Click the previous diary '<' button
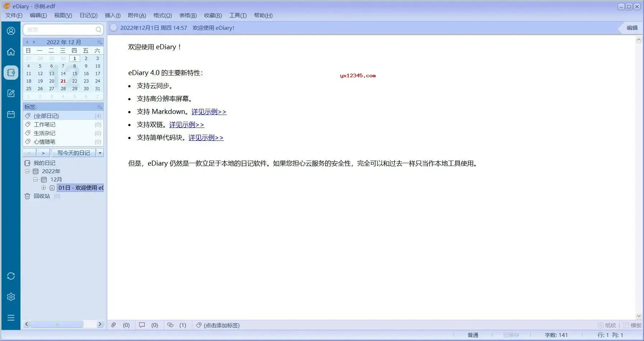This screenshot has height=341, width=644. pyautogui.click(x=29, y=153)
